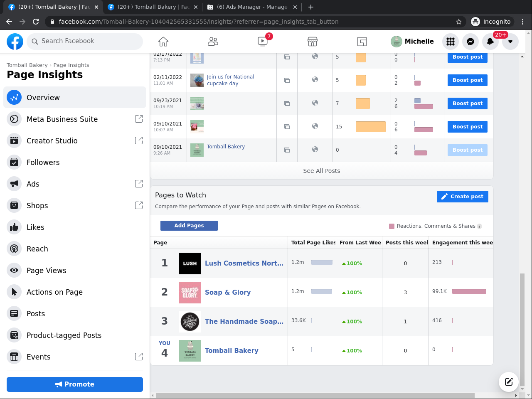Click the Michelle profile link
The width and height of the screenshot is (532, 399).
[x=412, y=42]
